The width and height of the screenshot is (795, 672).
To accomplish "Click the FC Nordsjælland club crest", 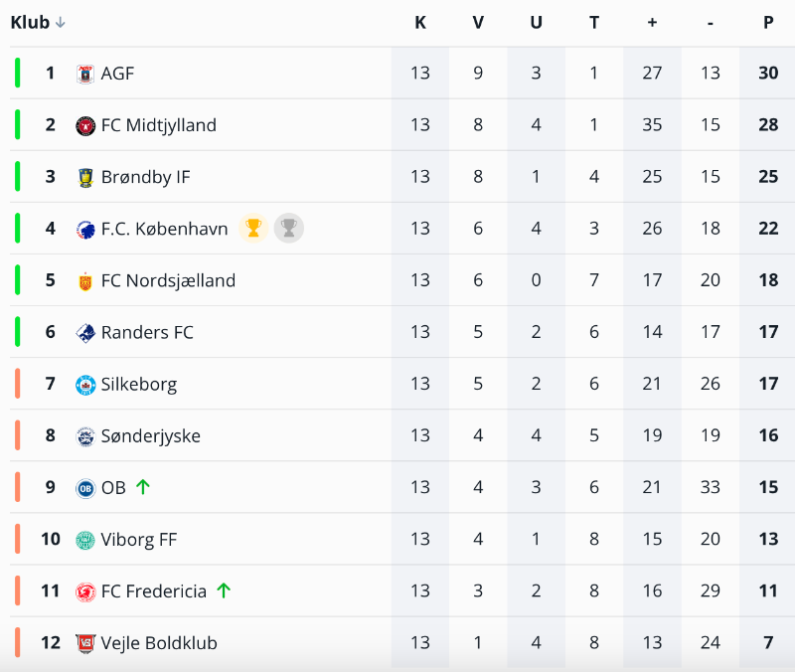I will coord(85,280).
